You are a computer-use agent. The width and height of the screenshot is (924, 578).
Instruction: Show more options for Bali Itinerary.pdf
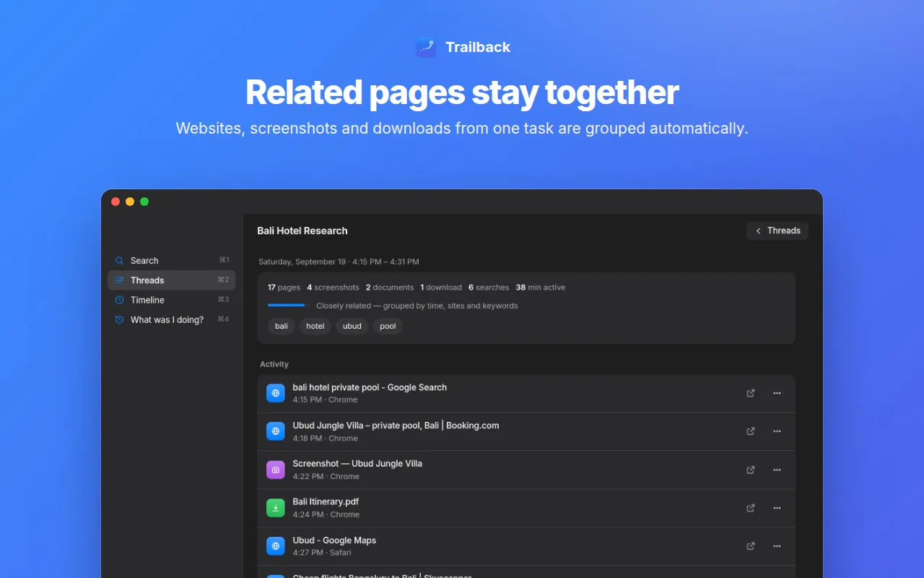pos(777,508)
